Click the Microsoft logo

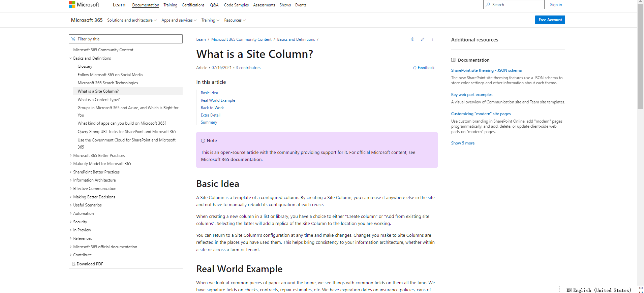(84, 5)
